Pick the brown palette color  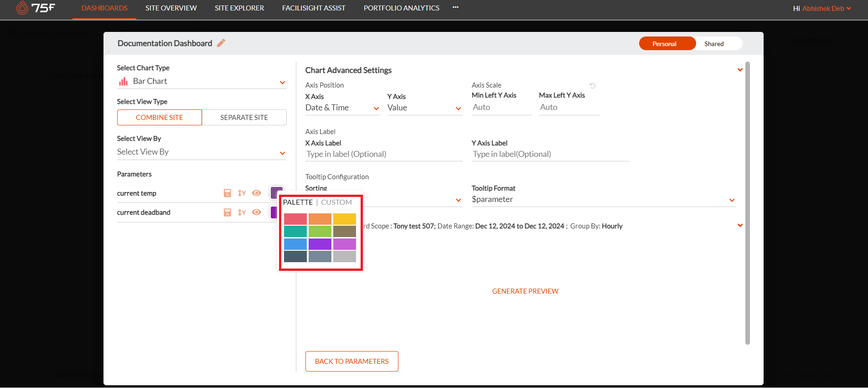[x=345, y=232]
